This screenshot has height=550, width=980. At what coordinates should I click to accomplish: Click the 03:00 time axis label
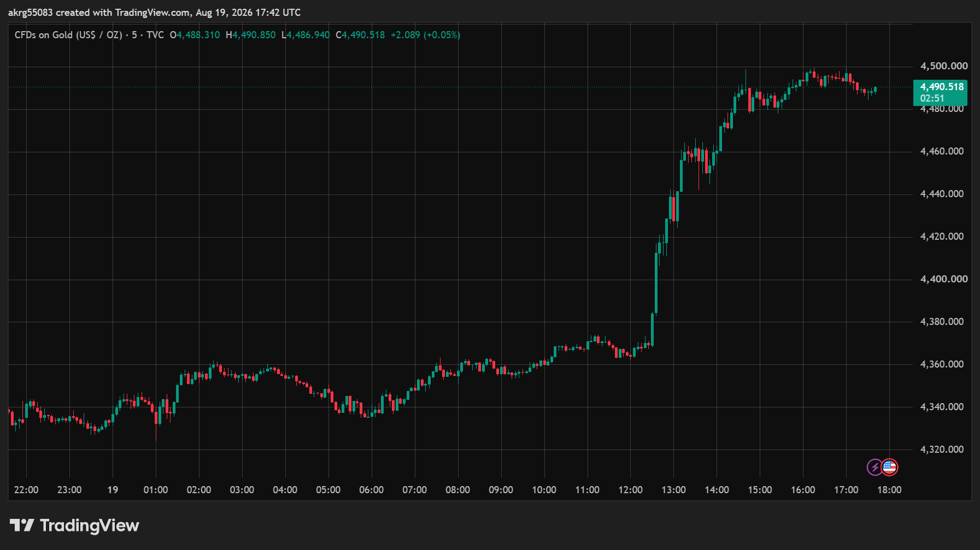point(242,490)
